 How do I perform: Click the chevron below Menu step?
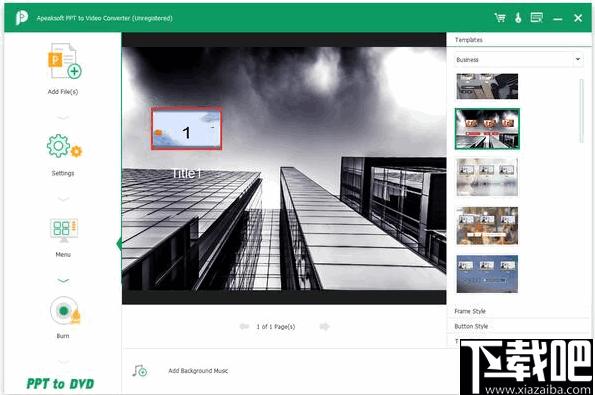pos(63,280)
